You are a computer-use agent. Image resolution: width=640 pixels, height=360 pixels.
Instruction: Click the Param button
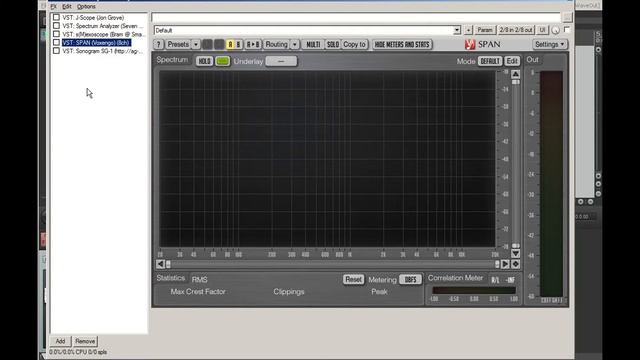[x=485, y=30]
